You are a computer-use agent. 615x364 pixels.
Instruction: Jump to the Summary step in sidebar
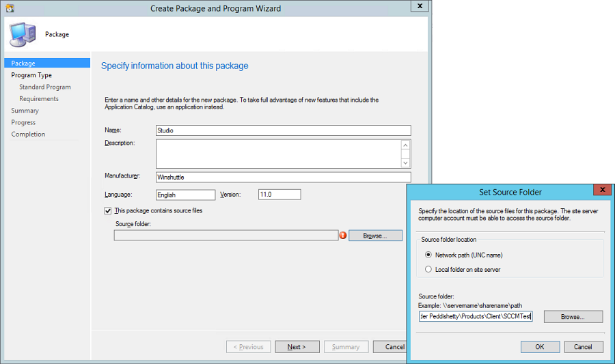click(25, 111)
